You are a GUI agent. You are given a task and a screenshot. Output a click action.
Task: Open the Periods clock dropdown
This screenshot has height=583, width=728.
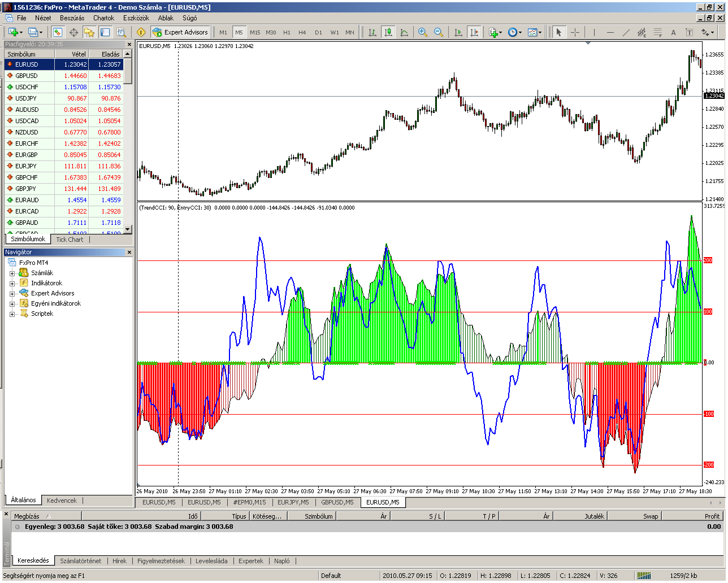coord(515,32)
